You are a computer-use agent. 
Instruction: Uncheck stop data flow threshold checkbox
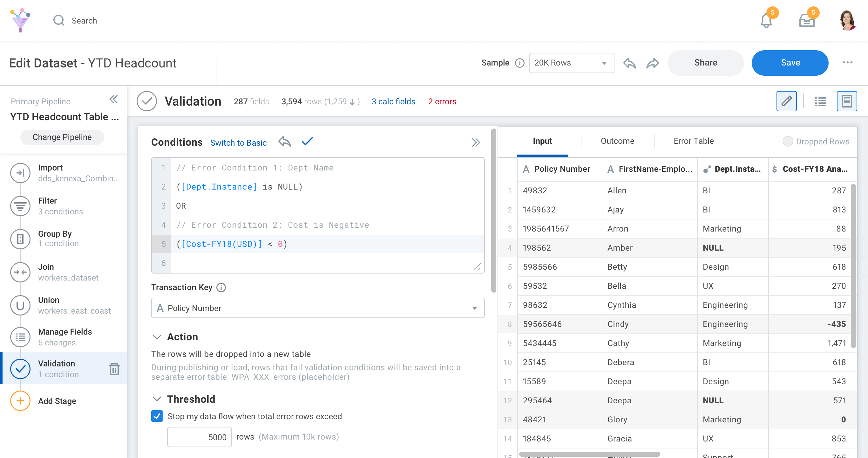(157, 416)
